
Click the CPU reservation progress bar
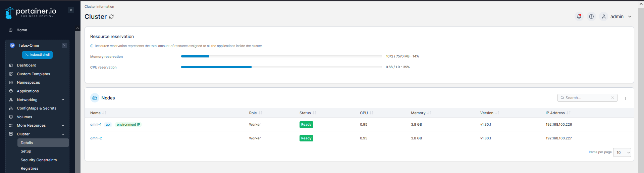281,67
